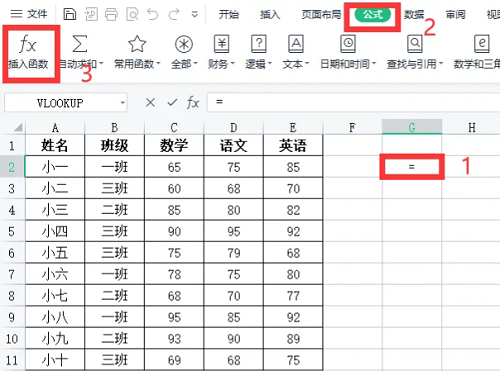
Task: Click the Print icon
Action: coord(111,14)
